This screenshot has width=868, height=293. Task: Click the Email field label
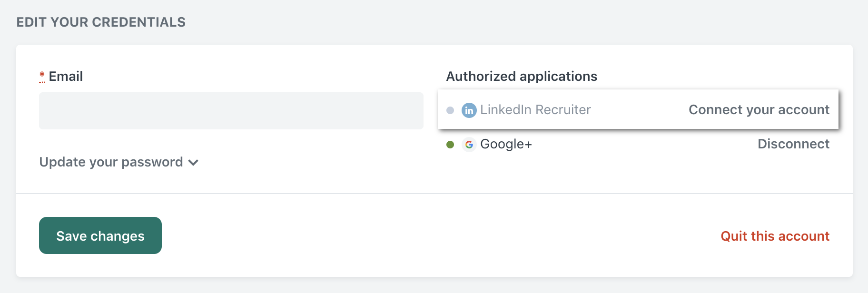click(66, 76)
